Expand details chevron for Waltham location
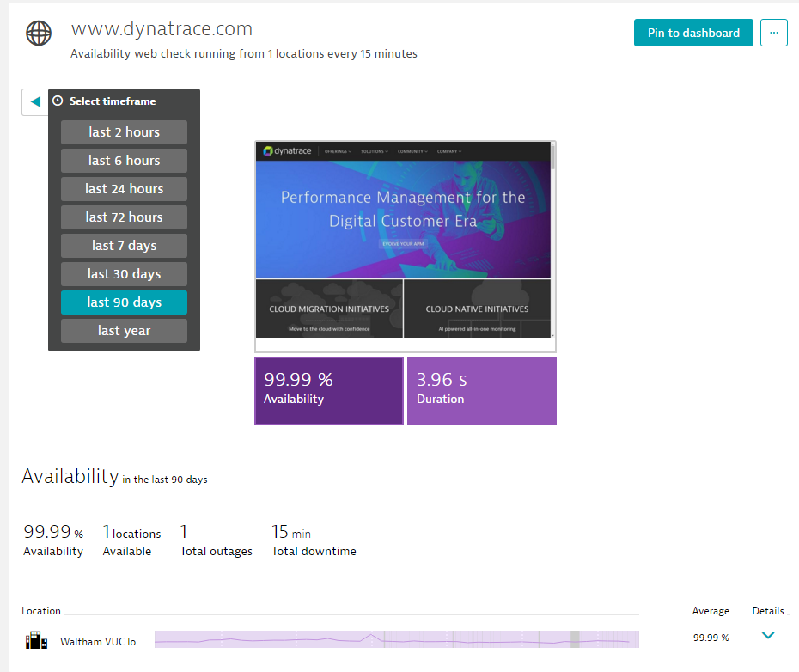Viewport: 799px width, 672px height. (768, 635)
